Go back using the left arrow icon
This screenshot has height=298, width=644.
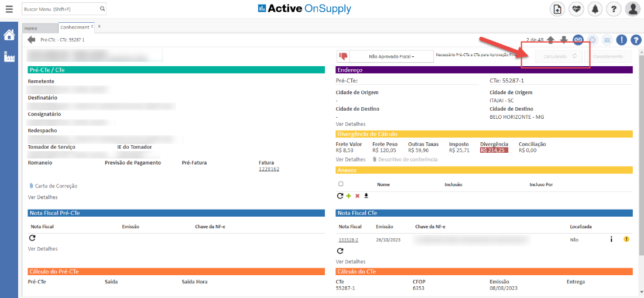click(31, 40)
